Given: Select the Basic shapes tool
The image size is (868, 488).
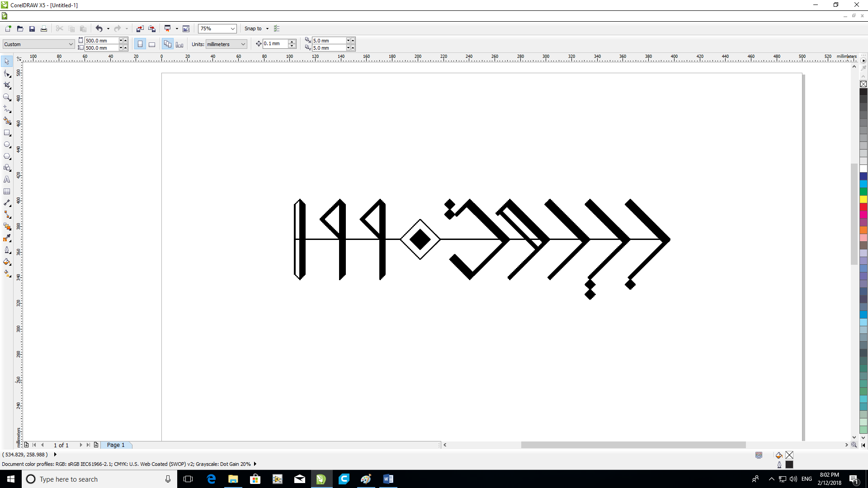Looking at the screenshot, I should 7,168.
